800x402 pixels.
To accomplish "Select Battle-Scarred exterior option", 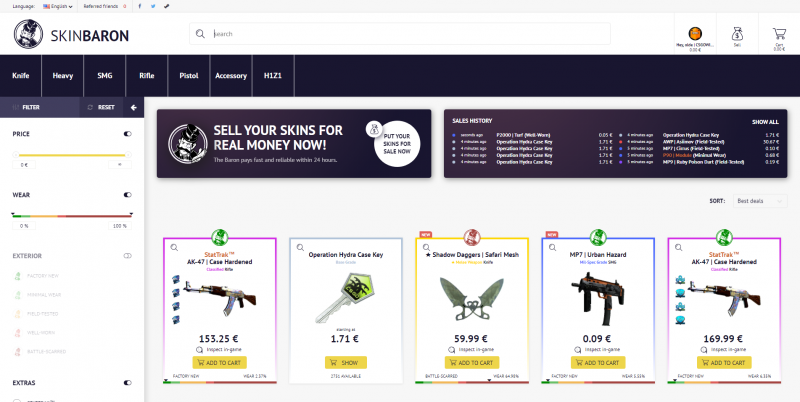I will point(39,351).
